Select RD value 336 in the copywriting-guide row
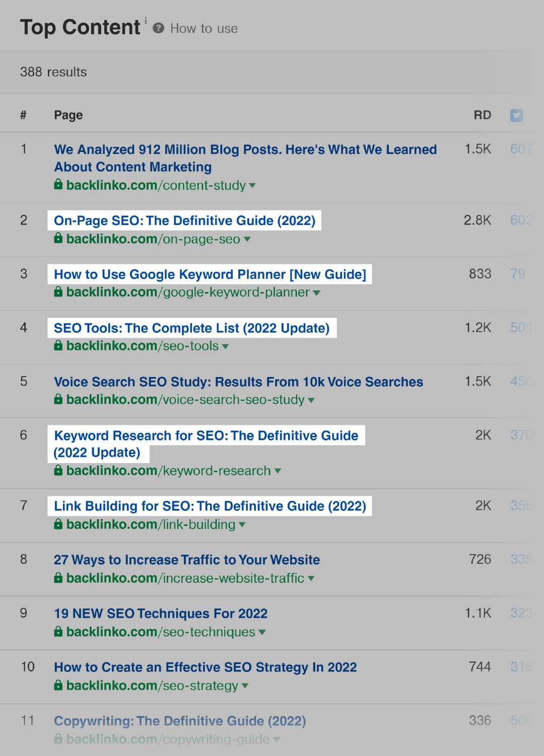 tap(480, 721)
